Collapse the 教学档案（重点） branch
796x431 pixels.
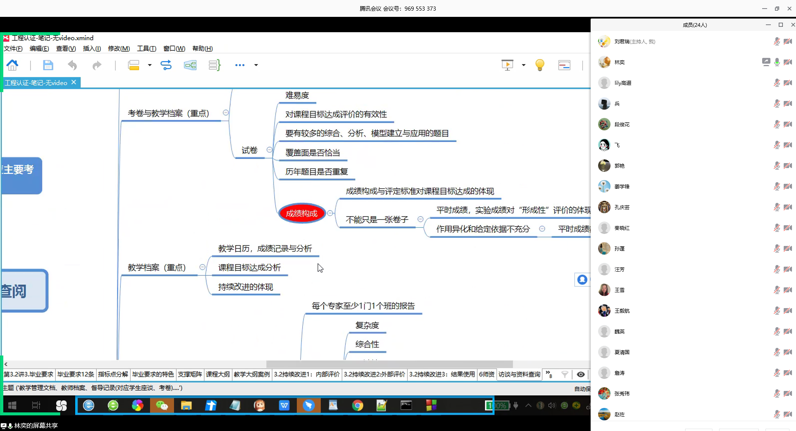(x=203, y=268)
